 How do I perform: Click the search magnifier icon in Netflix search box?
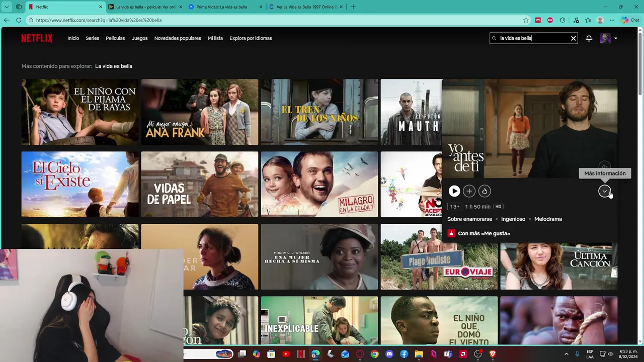pos(494,38)
